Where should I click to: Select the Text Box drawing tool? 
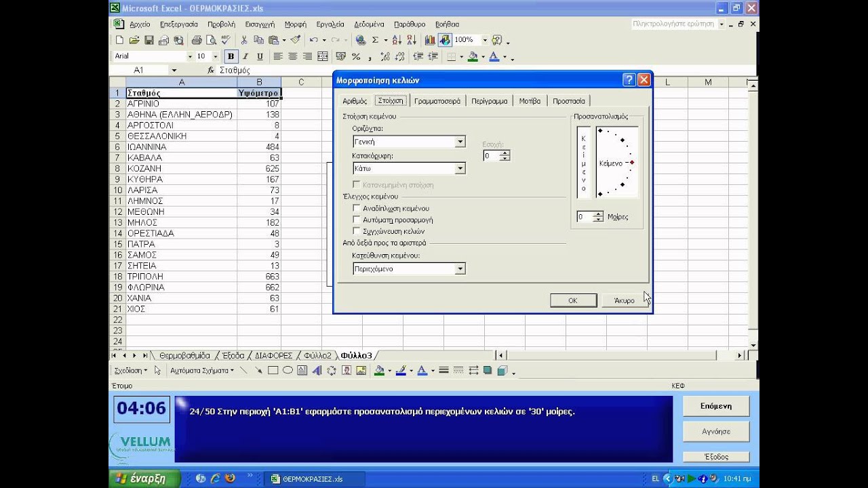[302, 371]
